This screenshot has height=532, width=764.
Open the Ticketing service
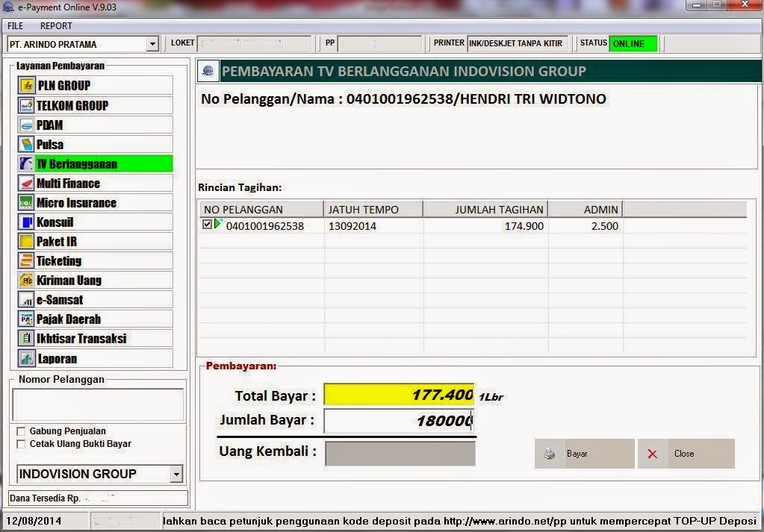(96, 260)
